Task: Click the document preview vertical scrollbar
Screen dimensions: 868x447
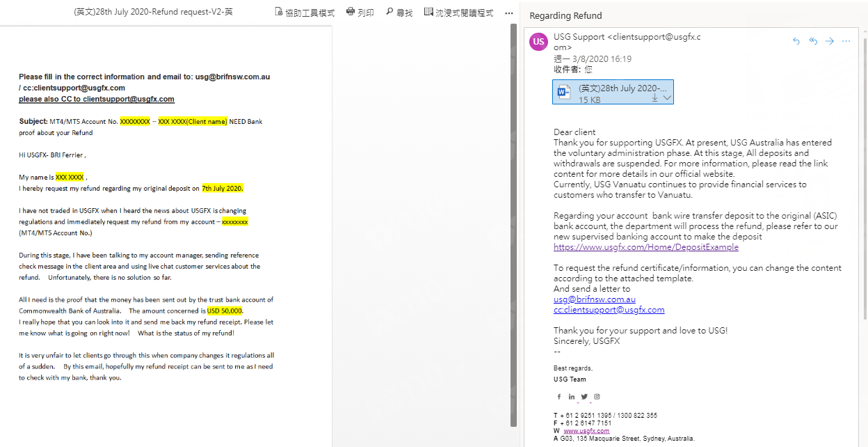Action: click(514, 226)
